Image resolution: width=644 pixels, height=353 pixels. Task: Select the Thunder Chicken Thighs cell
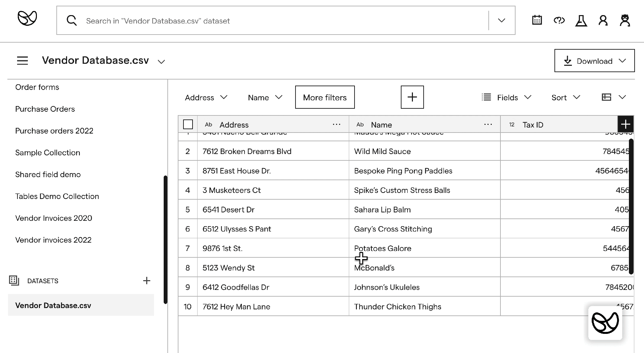pos(425,306)
